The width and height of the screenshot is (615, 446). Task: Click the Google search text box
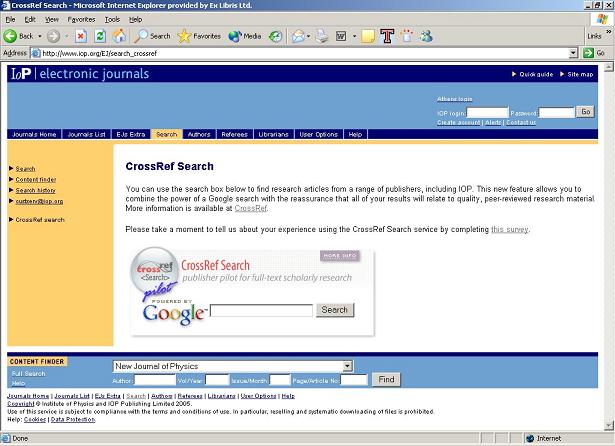point(261,310)
